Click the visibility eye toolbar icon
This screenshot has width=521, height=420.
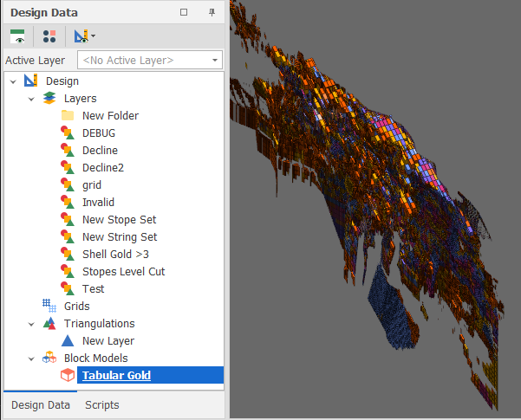click(17, 36)
